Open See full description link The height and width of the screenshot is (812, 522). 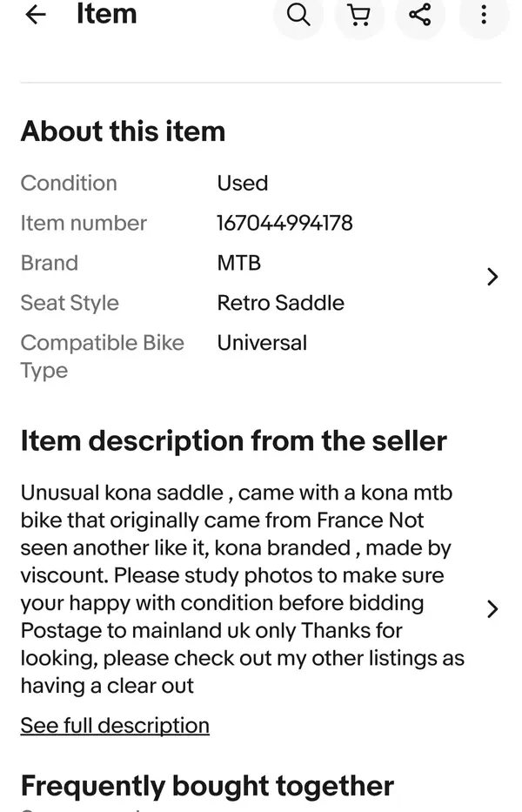[115, 725]
